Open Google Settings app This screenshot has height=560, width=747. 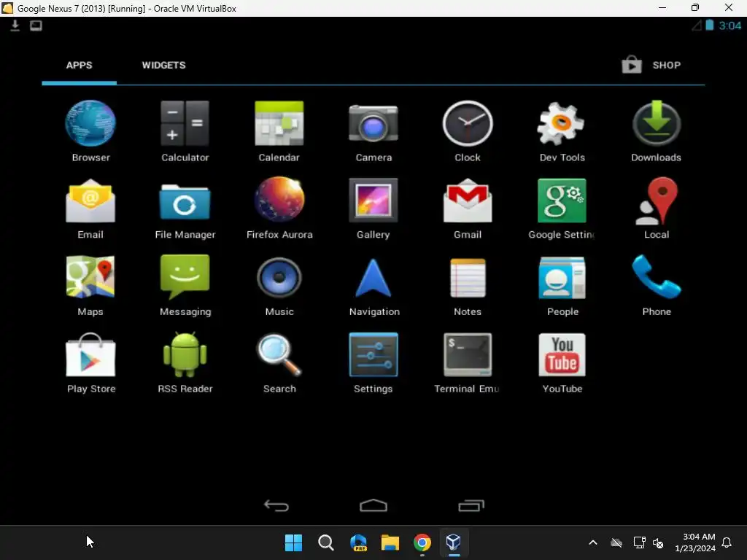point(562,208)
